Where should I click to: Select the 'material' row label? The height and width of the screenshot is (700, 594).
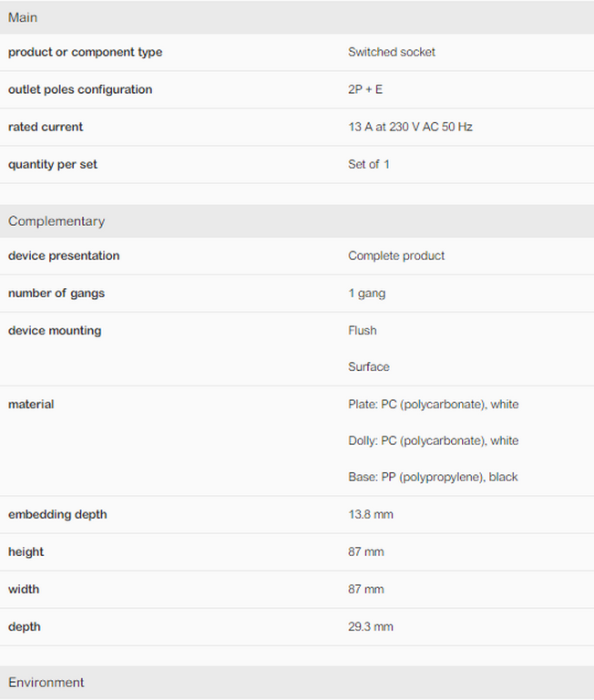pyautogui.click(x=31, y=405)
